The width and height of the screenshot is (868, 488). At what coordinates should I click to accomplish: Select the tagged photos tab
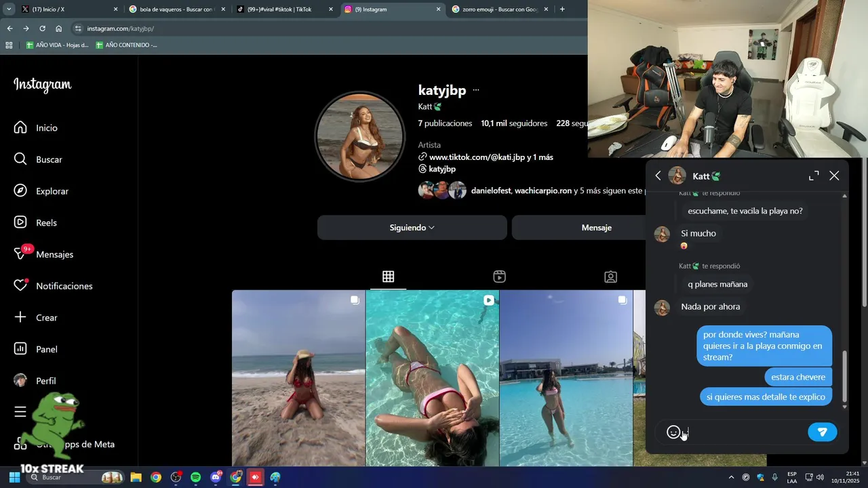[x=610, y=277]
